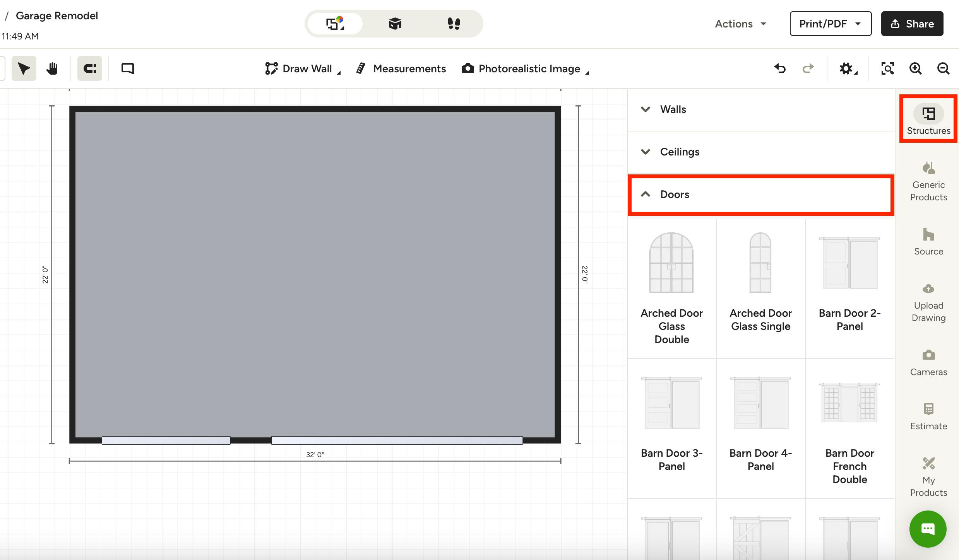This screenshot has height=560, width=959.
Task: Switch to 2D floor plan view
Action: [x=335, y=24]
